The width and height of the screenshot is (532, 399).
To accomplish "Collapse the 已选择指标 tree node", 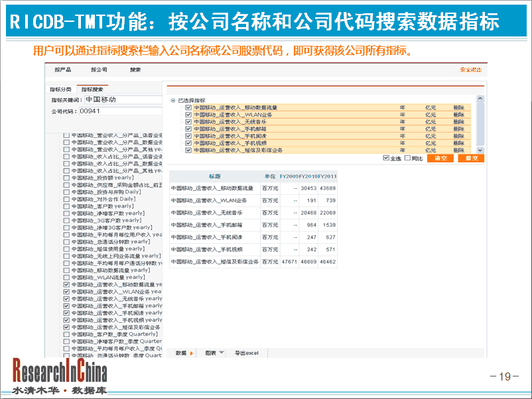I will [x=173, y=100].
